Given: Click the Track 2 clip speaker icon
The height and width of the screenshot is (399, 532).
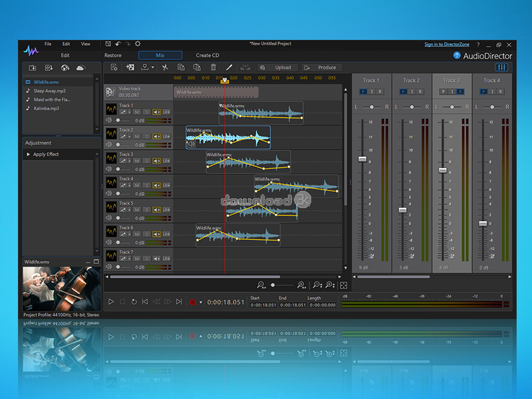Looking at the screenshot, I should pos(192,144).
